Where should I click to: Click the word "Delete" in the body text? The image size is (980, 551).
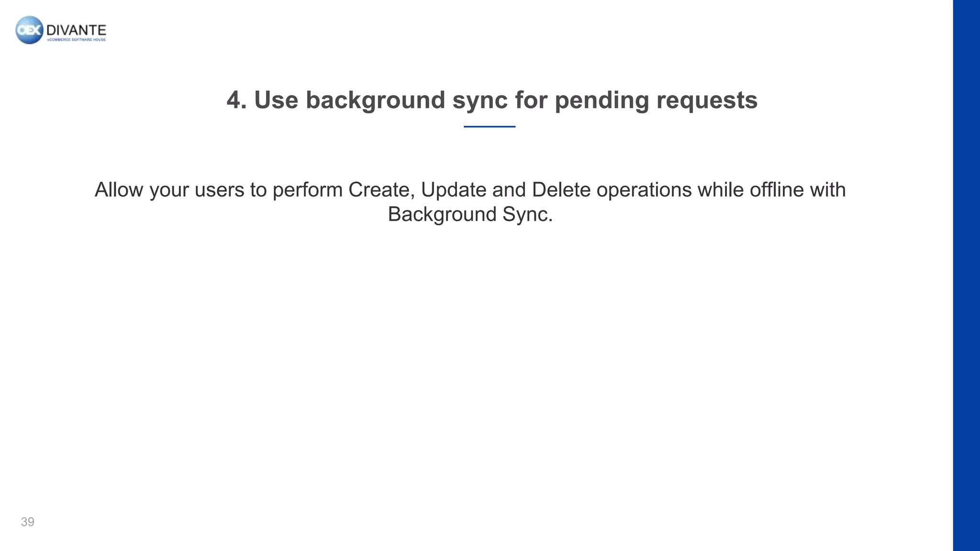561,190
